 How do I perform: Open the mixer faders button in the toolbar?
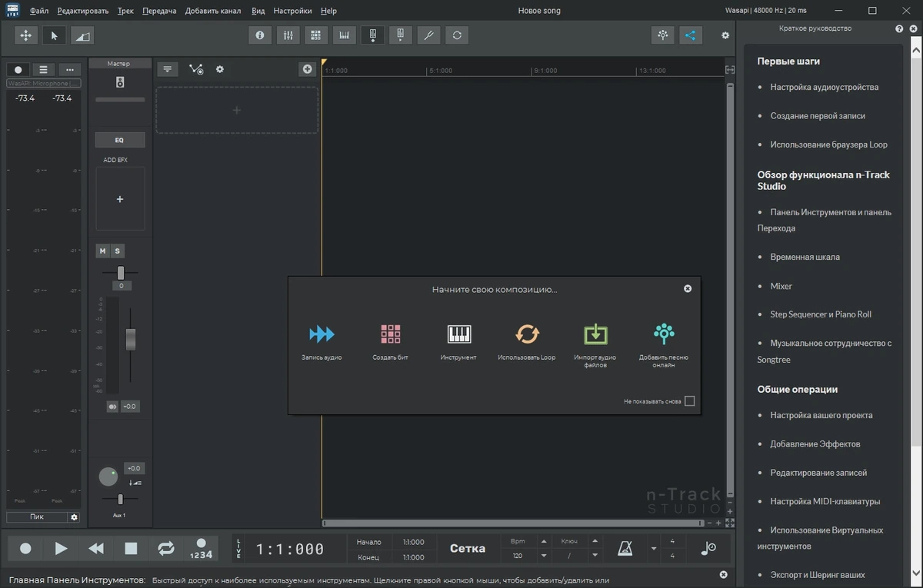(x=288, y=35)
